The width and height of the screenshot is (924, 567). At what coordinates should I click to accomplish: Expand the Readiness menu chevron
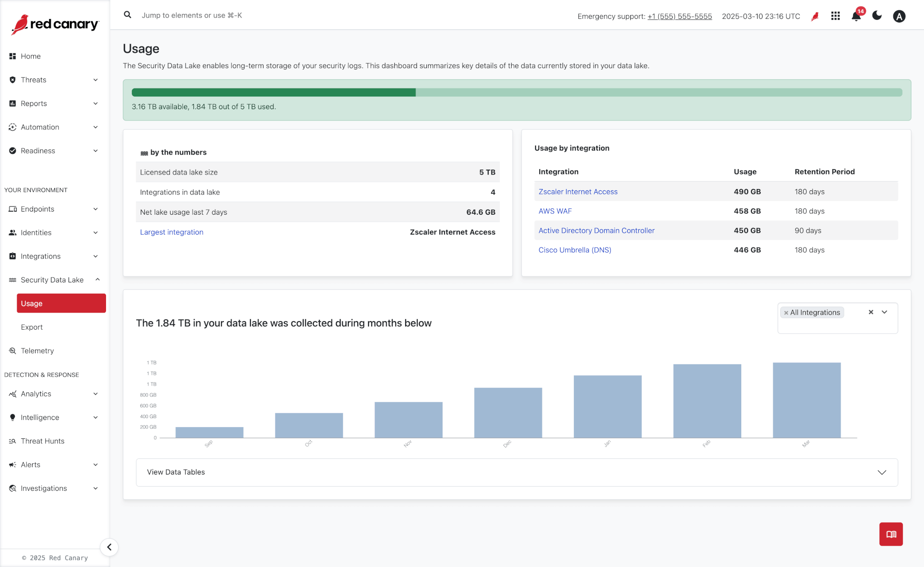tap(96, 151)
